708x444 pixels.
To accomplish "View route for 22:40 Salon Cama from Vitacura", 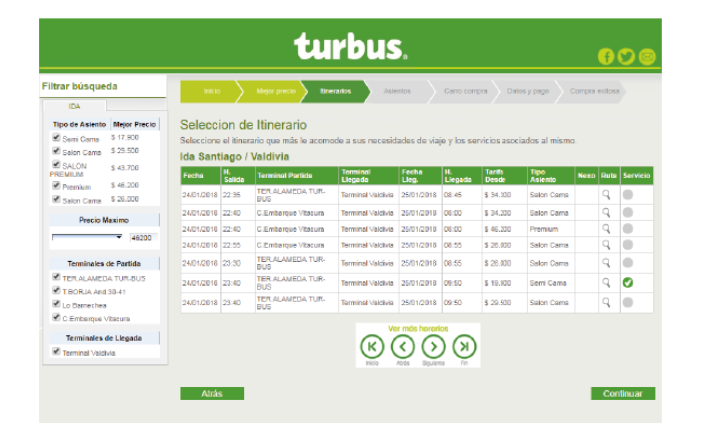I will click(606, 212).
